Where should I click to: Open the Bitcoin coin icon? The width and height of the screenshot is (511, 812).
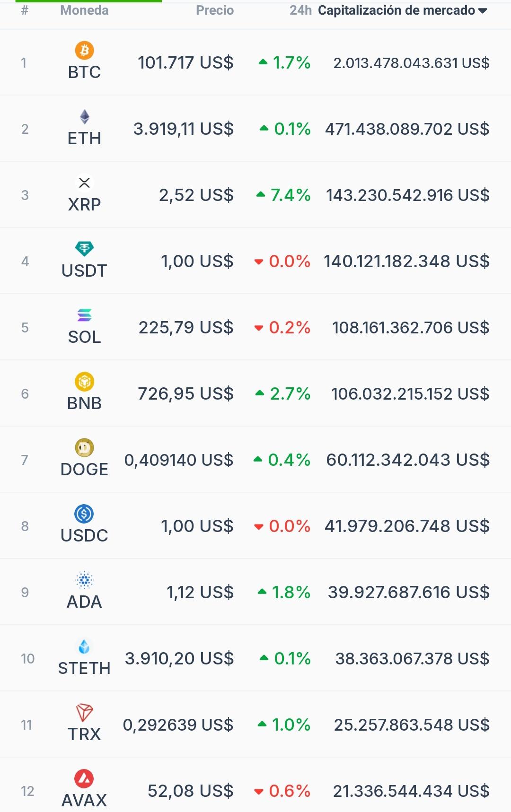coord(84,50)
